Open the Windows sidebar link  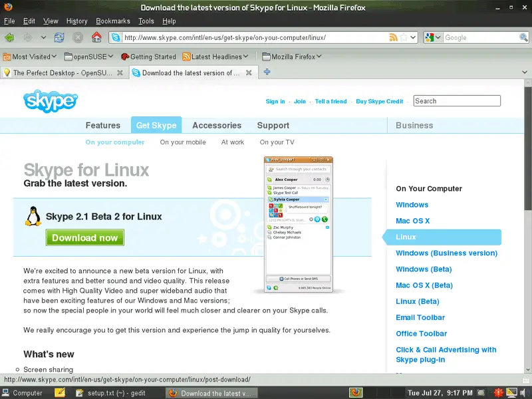[x=412, y=205]
